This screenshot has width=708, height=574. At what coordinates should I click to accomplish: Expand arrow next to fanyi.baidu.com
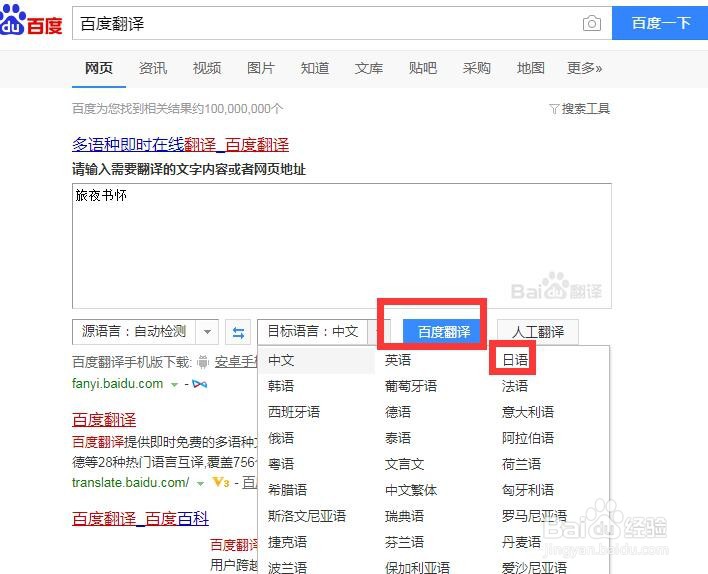pyautogui.click(x=174, y=385)
